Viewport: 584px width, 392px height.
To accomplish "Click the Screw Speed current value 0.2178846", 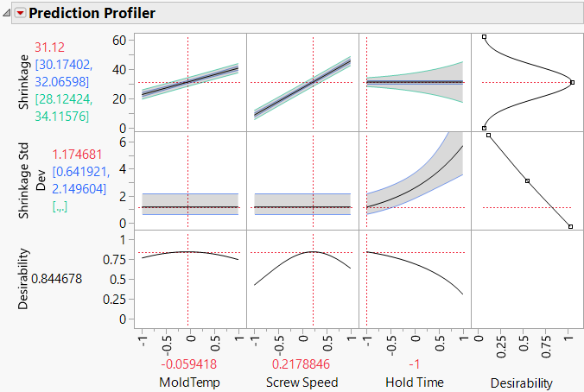I will (x=302, y=364).
